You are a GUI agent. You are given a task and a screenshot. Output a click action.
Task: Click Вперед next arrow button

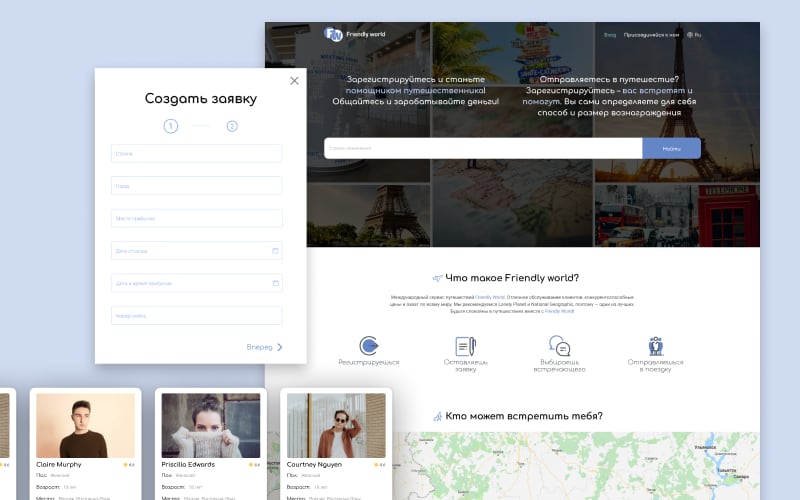tap(264, 347)
